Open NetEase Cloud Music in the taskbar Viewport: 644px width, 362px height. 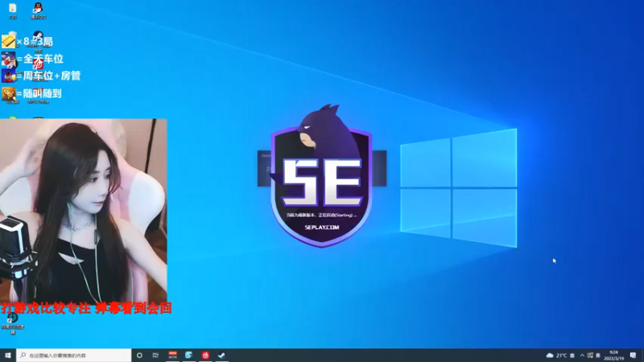tap(205, 356)
